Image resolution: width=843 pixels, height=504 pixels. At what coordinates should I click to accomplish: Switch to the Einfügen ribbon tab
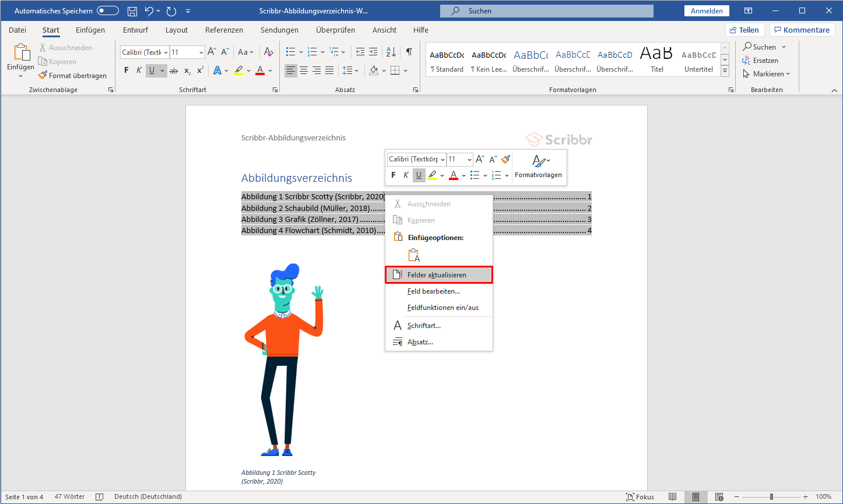point(90,30)
